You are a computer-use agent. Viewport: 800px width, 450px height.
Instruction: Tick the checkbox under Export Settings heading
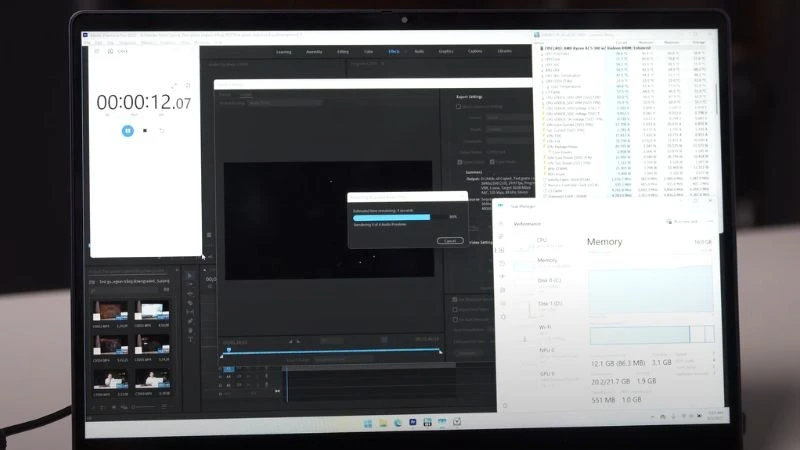(x=458, y=107)
